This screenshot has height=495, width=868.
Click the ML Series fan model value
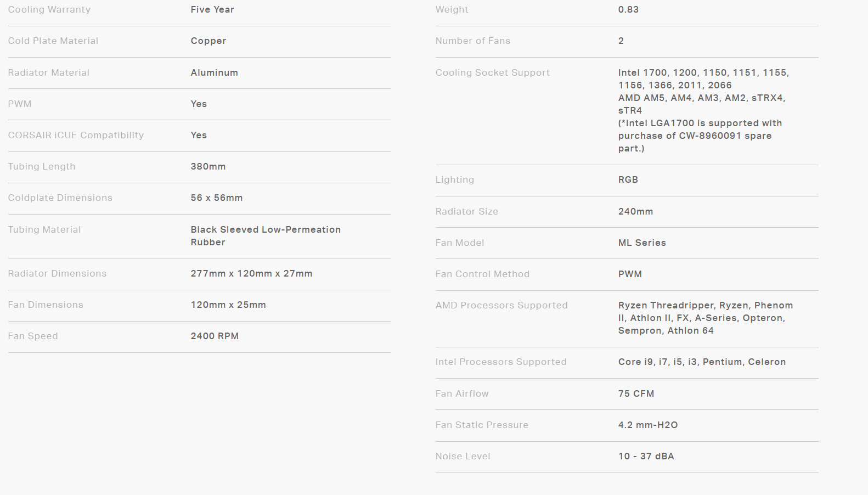[642, 243]
